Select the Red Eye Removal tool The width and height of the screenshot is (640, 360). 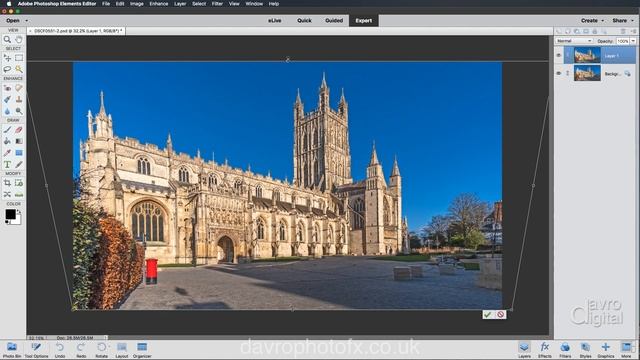[x=7, y=88]
